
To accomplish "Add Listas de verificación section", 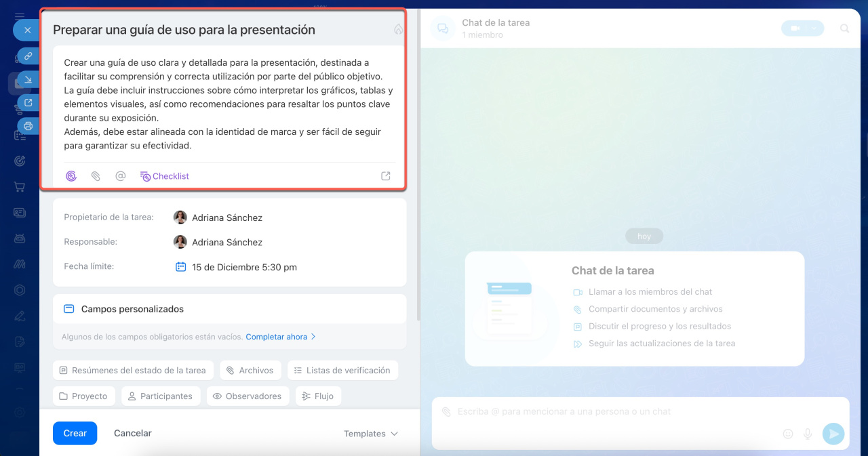I will click(x=342, y=371).
